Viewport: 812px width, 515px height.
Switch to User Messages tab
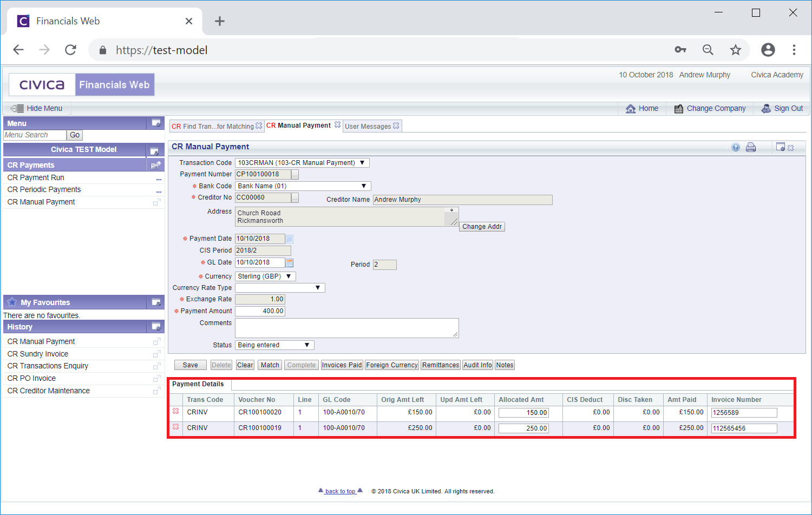pyautogui.click(x=368, y=126)
